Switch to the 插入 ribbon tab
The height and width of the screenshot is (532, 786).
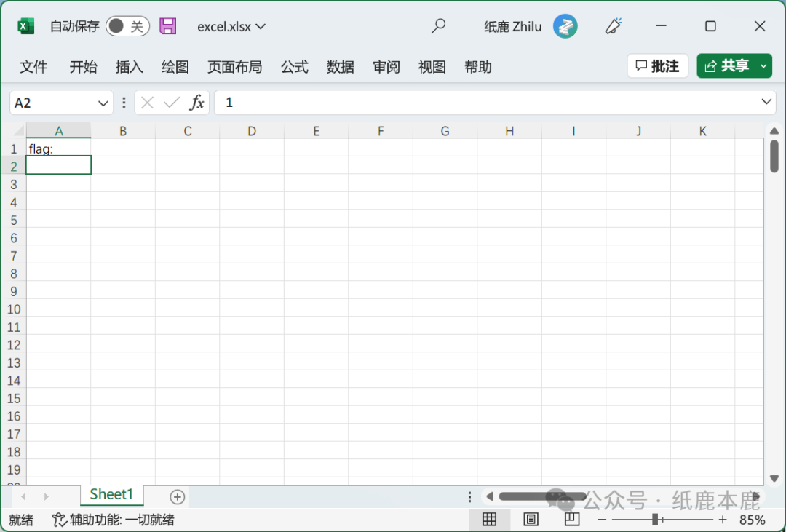129,66
